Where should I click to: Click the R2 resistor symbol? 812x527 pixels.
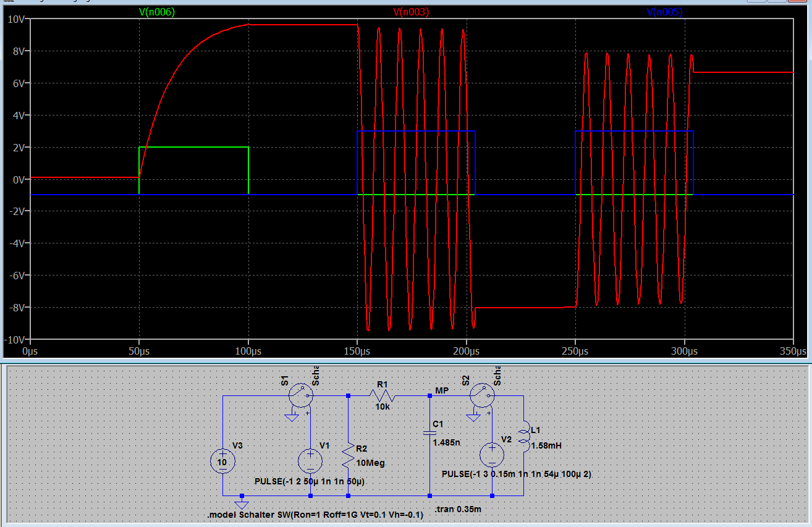click(x=349, y=455)
